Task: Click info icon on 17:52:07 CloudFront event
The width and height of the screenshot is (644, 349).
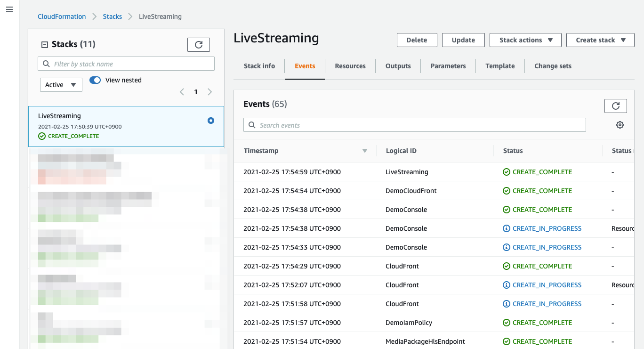Action: click(x=507, y=285)
